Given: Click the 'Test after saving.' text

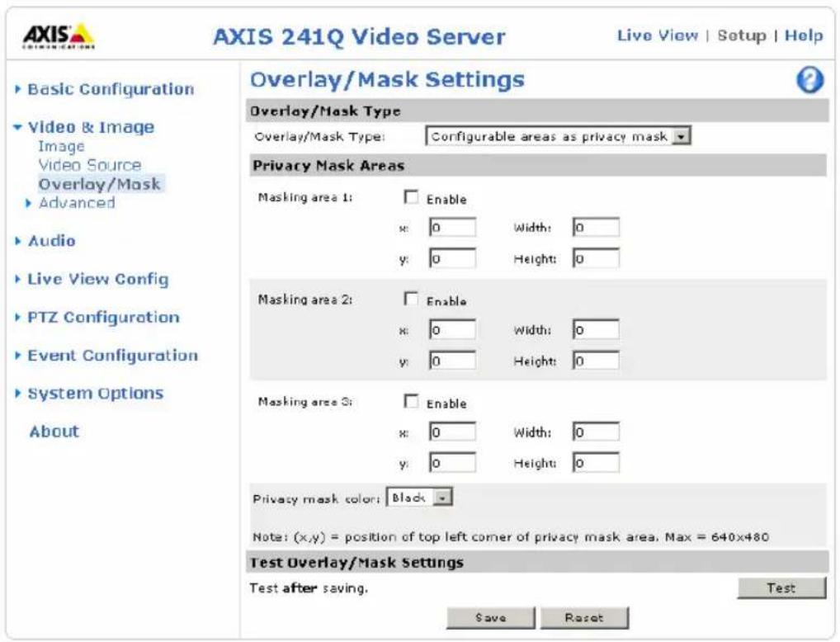Looking at the screenshot, I should (x=309, y=588).
